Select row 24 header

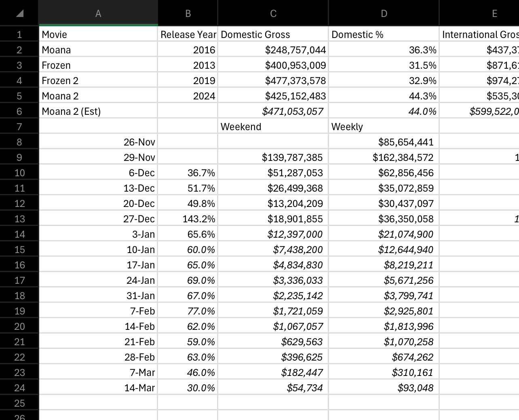pyautogui.click(x=19, y=388)
